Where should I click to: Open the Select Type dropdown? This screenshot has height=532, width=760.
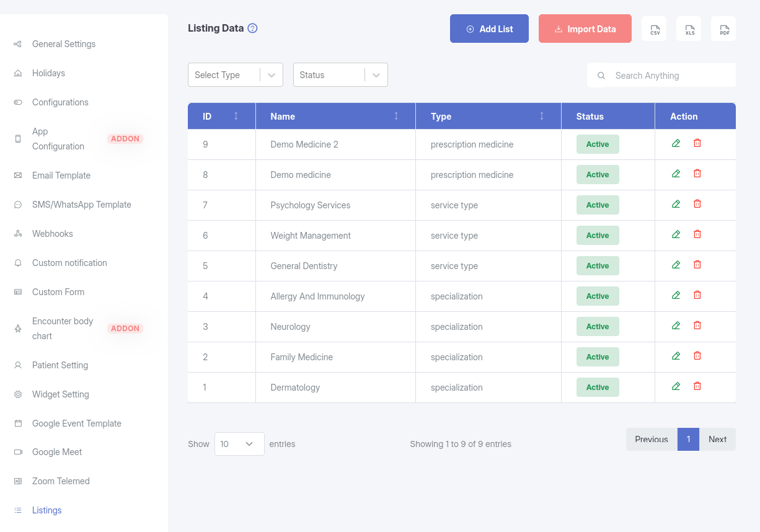tap(236, 75)
